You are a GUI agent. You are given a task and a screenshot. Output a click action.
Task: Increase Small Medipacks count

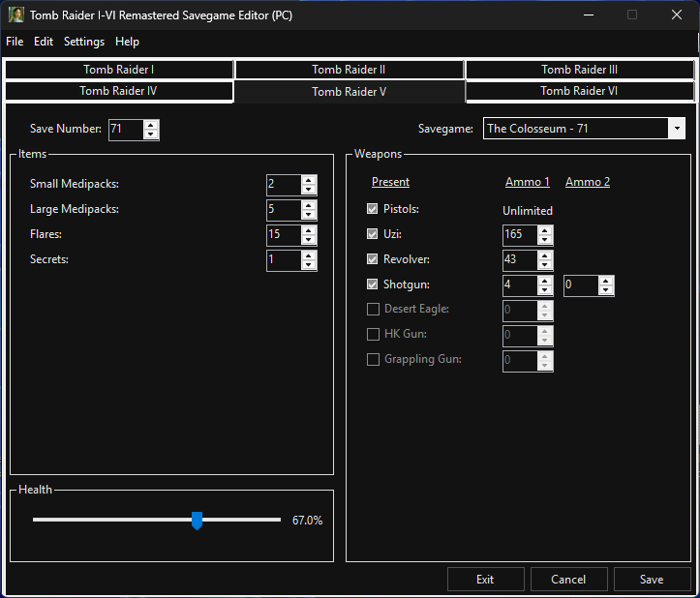tap(309, 180)
